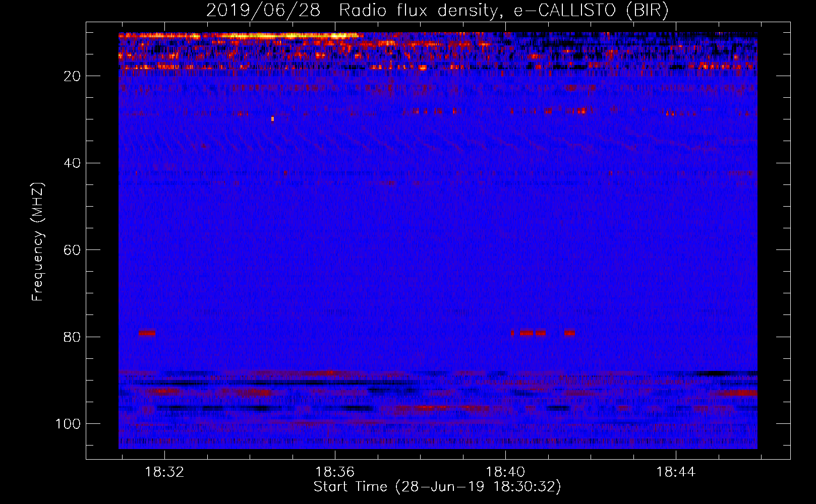Click the "18:32" time tick label

(164, 472)
